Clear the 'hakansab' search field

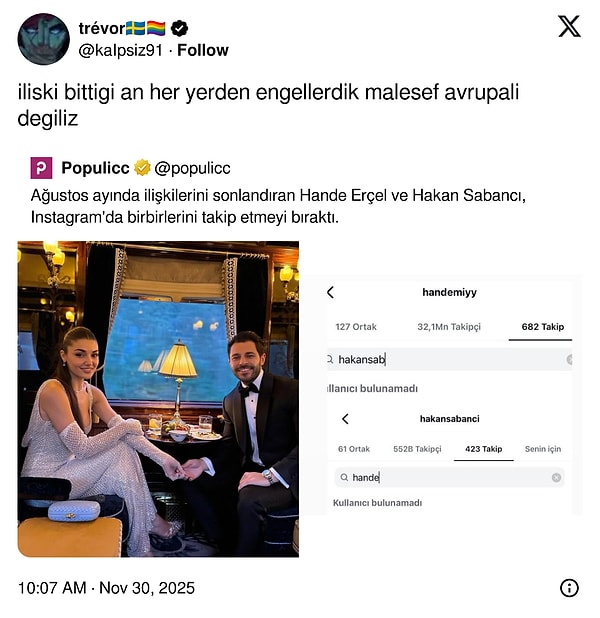[x=569, y=359]
